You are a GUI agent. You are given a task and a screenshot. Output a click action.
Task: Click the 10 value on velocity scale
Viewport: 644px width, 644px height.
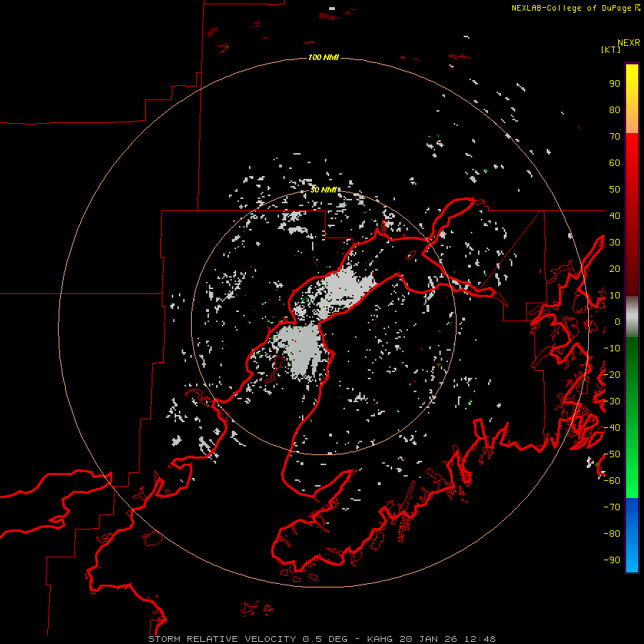pyautogui.click(x=615, y=296)
